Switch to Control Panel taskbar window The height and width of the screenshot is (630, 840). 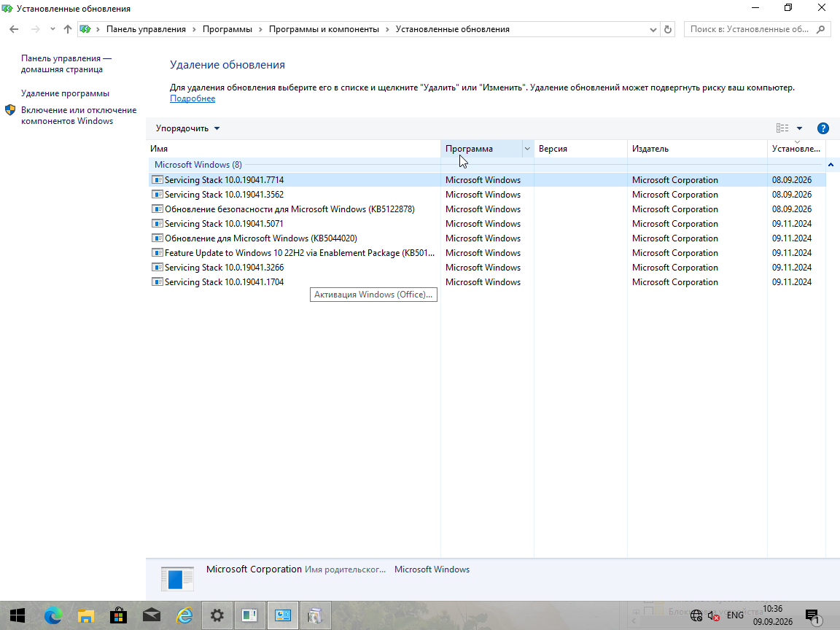point(283,615)
